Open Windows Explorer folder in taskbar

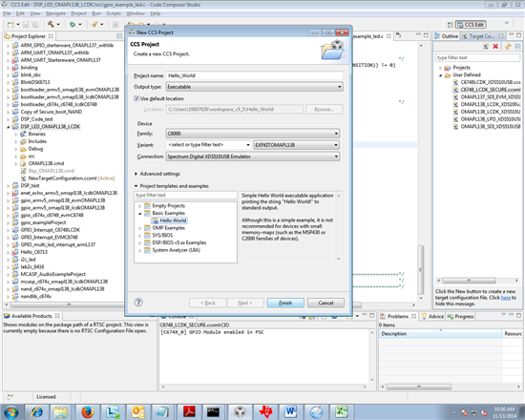click(x=61, y=412)
